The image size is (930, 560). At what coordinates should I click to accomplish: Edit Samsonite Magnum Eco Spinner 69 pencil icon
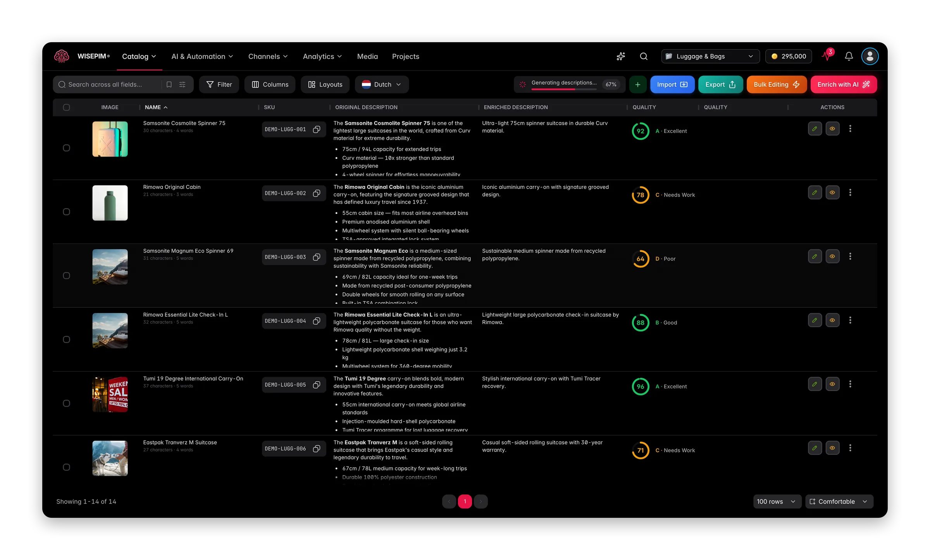pos(815,257)
